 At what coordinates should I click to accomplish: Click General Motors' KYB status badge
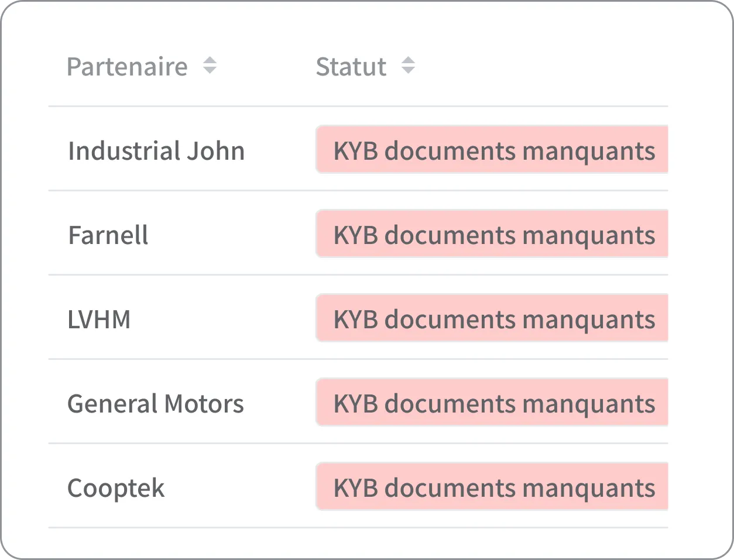(492, 403)
